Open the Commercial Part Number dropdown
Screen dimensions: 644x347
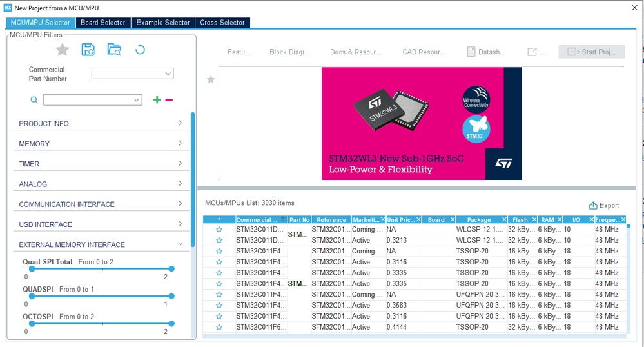(x=168, y=74)
